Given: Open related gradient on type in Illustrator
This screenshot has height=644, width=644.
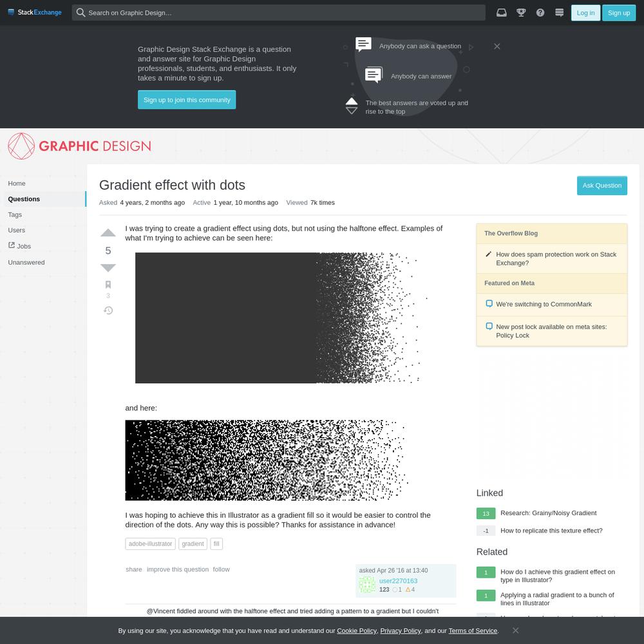Looking at the screenshot, I should tap(557, 576).
